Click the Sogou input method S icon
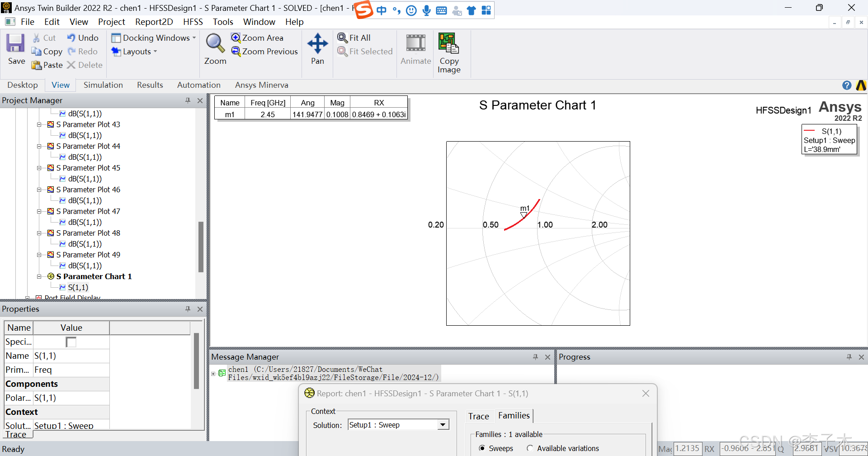This screenshot has height=456, width=868. pyautogui.click(x=363, y=9)
